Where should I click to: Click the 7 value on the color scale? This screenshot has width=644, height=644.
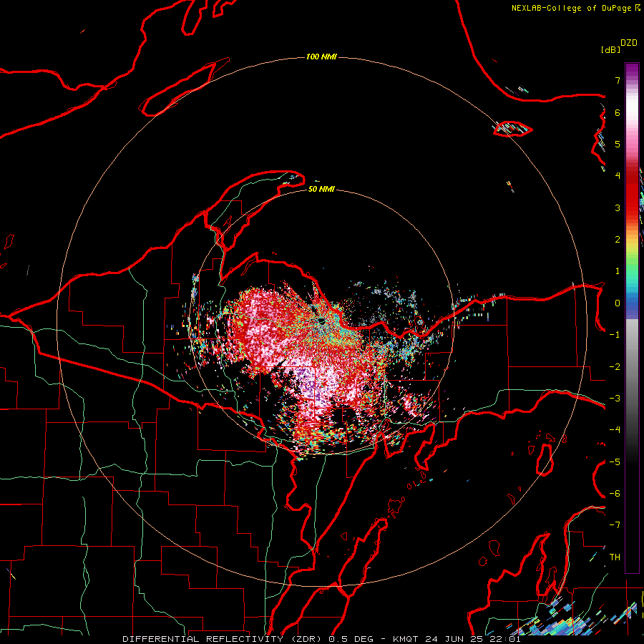(x=618, y=80)
